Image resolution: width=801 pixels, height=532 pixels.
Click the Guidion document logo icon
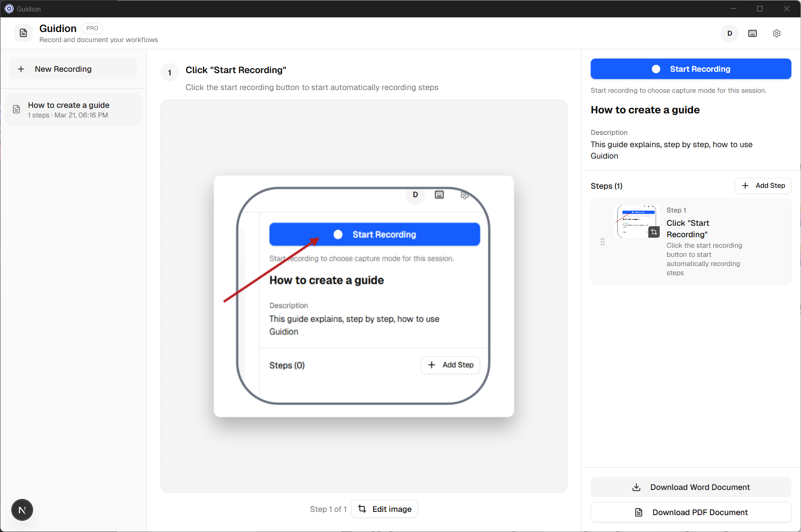point(23,33)
